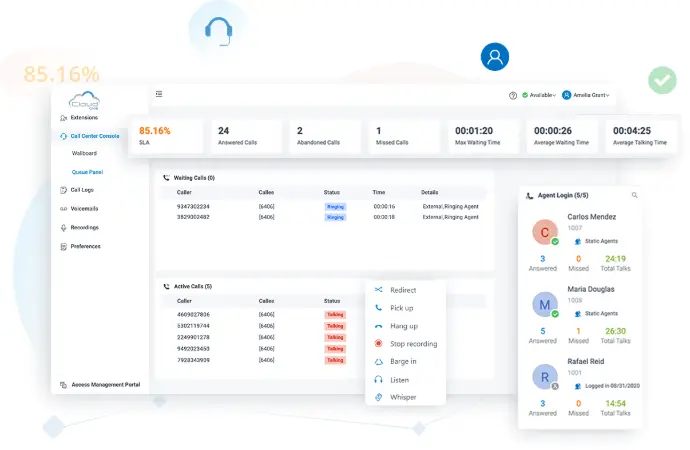This screenshot has width=690, height=450.
Task: Open the Available status dropdown
Action: pos(541,95)
